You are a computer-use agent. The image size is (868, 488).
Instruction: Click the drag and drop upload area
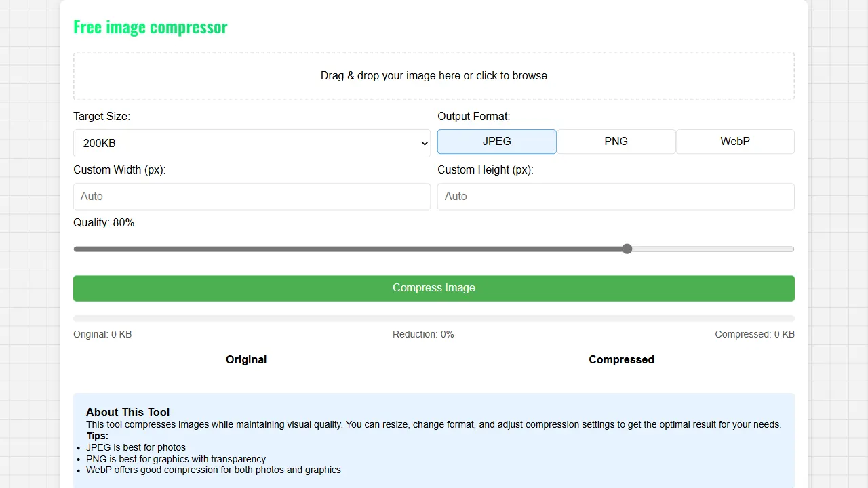[434, 76]
